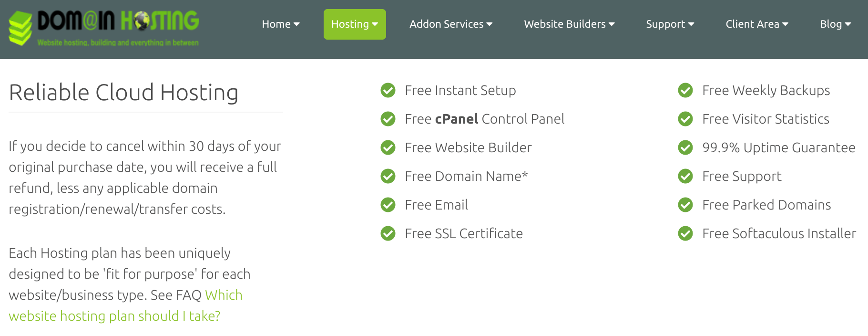Click the green check beside Free Website Builder

click(388, 147)
